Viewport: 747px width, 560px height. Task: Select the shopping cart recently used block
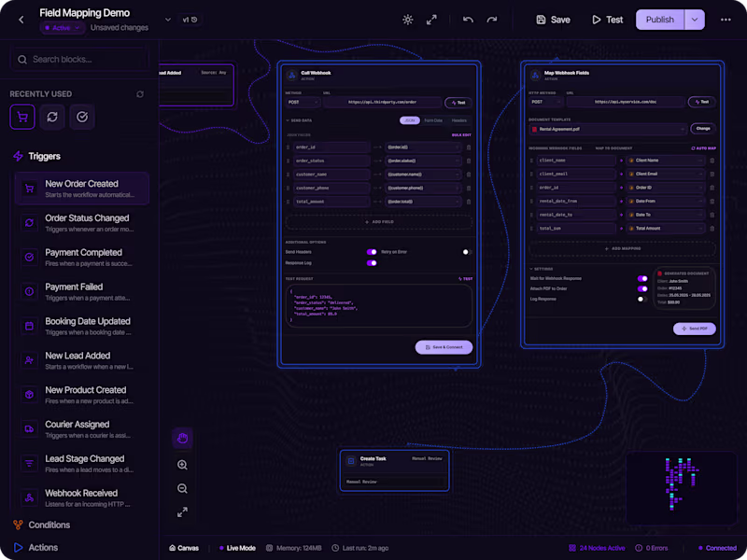(x=22, y=117)
